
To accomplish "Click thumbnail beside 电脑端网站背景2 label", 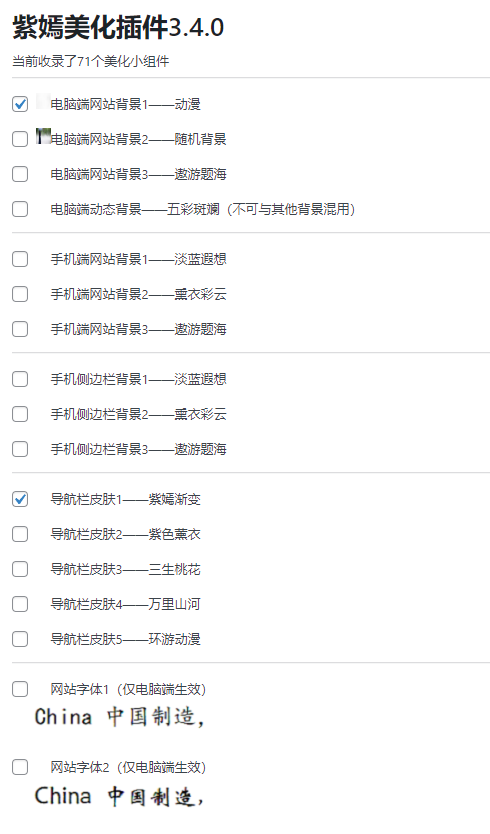I will [x=43, y=136].
